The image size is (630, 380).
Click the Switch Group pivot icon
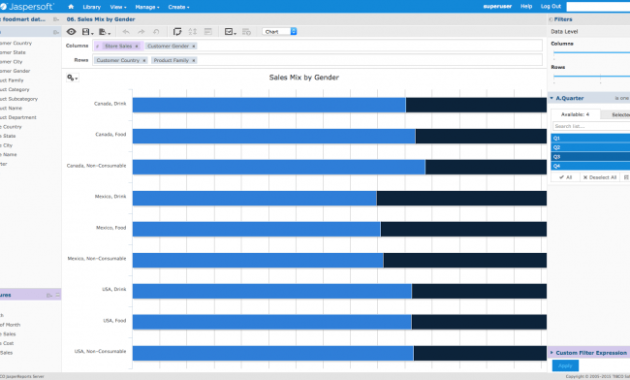tap(177, 32)
